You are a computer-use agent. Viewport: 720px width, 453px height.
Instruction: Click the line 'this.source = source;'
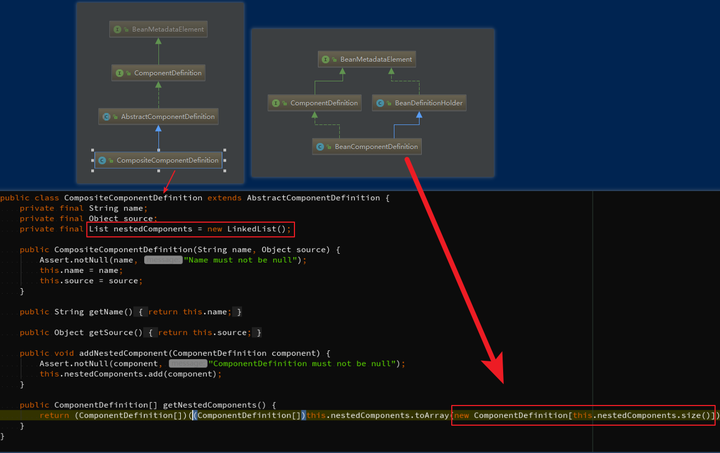(91, 281)
